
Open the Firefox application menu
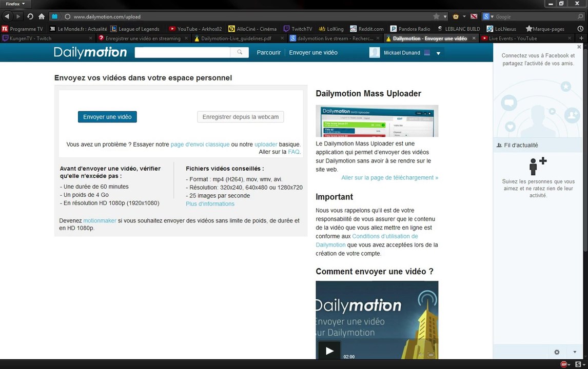coord(15,4)
